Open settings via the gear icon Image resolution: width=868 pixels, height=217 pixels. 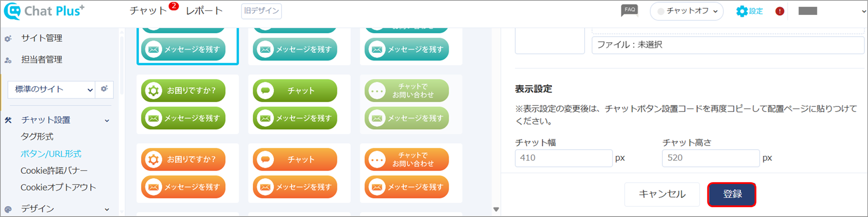tap(741, 11)
